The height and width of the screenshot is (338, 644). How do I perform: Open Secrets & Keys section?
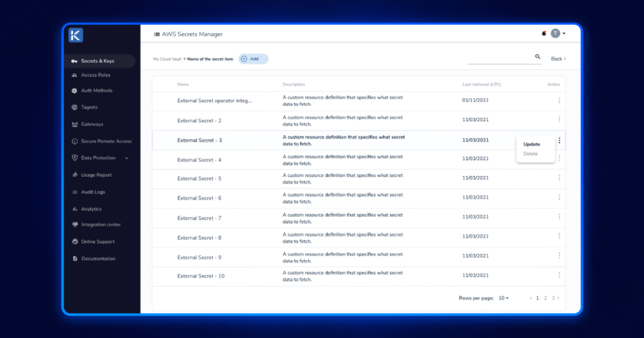tap(100, 61)
